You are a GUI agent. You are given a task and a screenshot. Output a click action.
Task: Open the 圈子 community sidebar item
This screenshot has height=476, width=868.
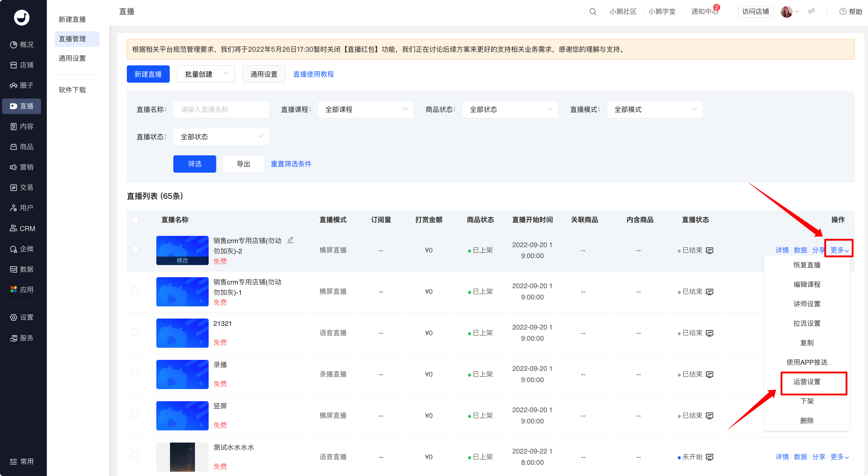pos(22,85)
